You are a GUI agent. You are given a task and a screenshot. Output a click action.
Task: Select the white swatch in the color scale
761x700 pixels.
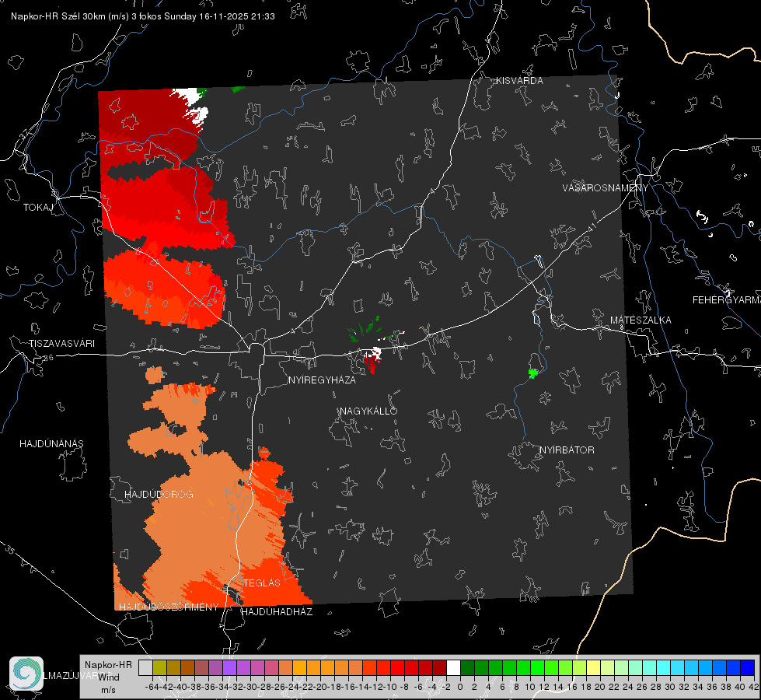click(x=453, y=667)
